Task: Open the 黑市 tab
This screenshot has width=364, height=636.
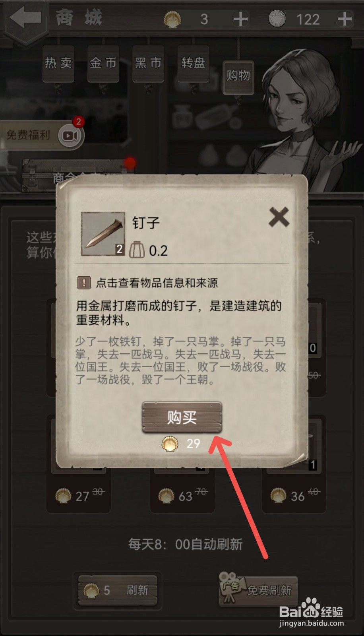Action: [x=148, y=63]
